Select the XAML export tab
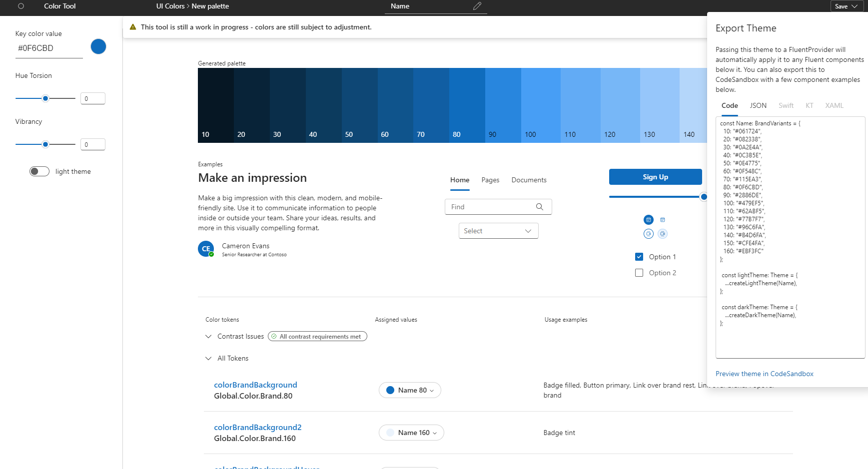The height and width of the screenshot is (469, 868). [834, 105]
